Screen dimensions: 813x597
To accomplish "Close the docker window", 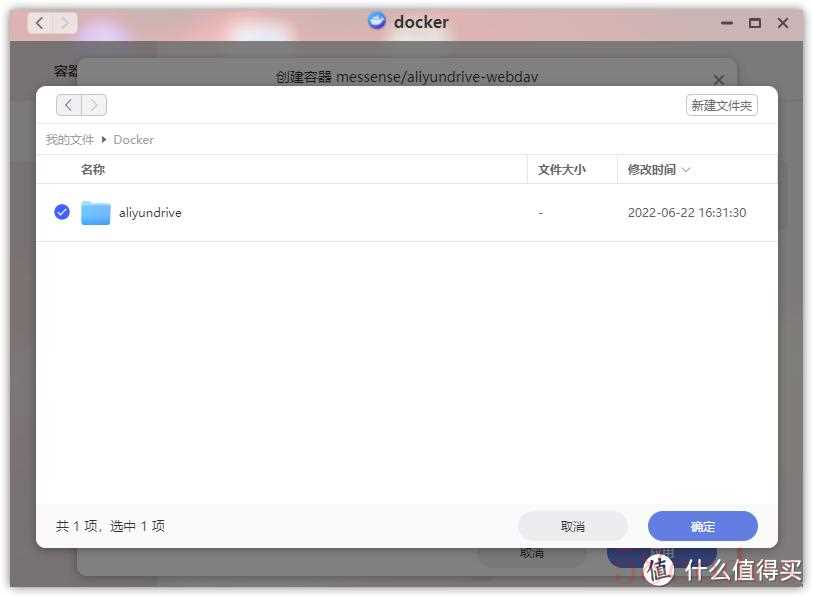I will tap(783, 23).
